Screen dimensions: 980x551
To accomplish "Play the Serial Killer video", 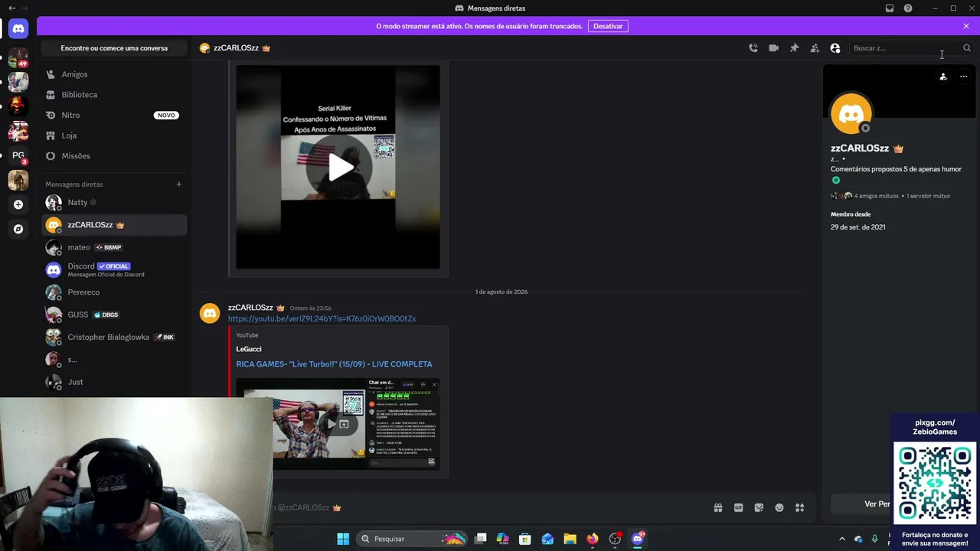I will (x=338, y=168).
